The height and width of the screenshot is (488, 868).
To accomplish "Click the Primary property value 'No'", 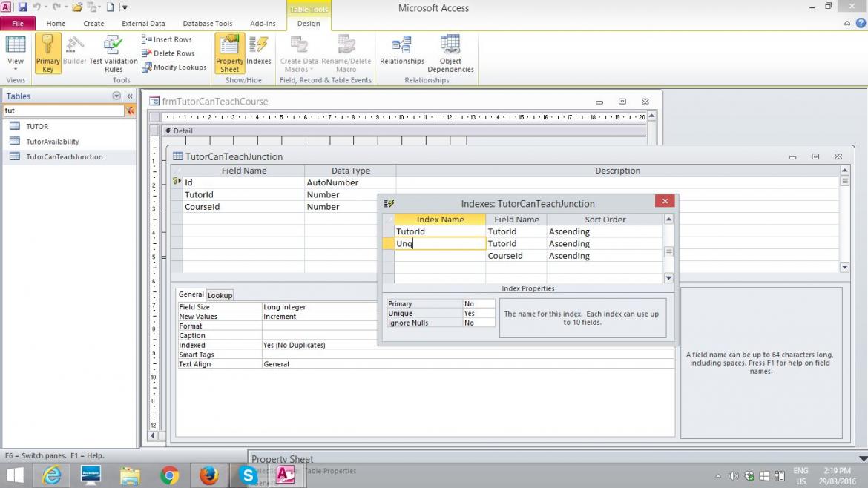I will point(479,304).
